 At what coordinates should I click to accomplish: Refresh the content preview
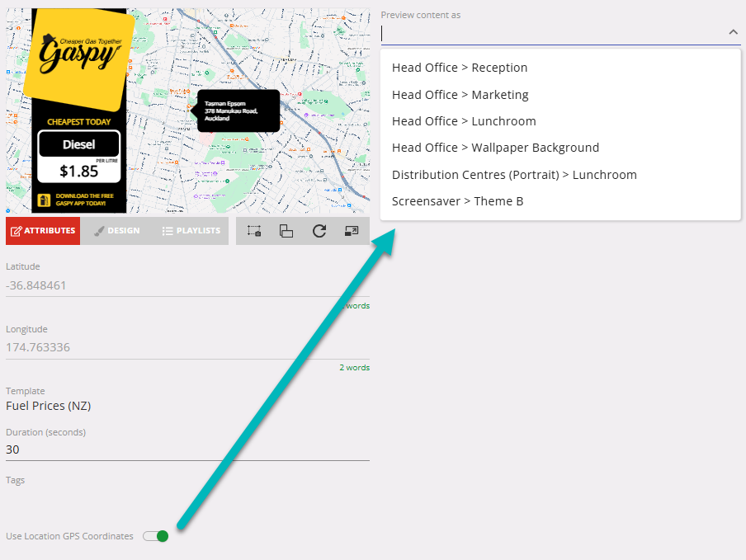319,231
